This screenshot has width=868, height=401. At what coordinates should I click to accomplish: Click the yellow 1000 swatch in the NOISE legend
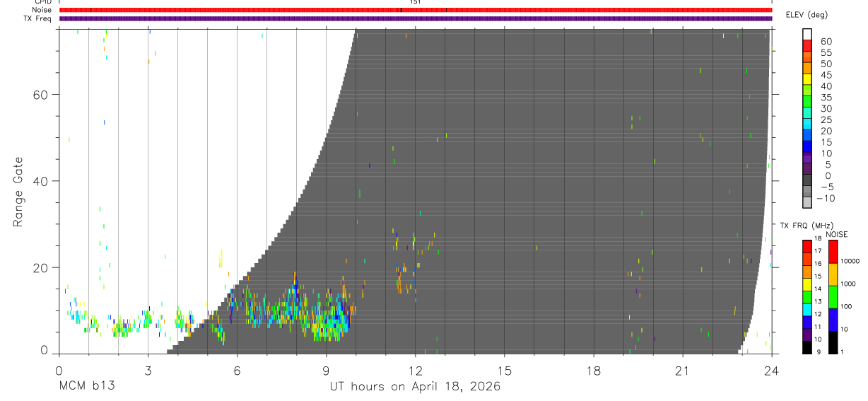833,274
